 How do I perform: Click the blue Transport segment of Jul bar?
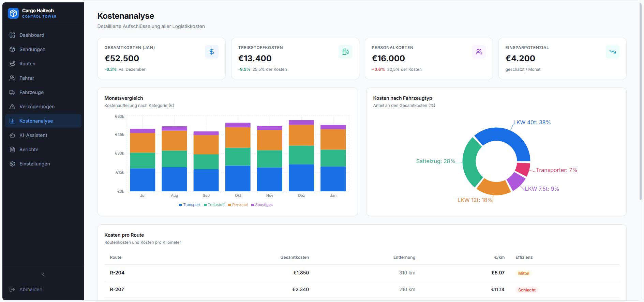coord(143,180)
